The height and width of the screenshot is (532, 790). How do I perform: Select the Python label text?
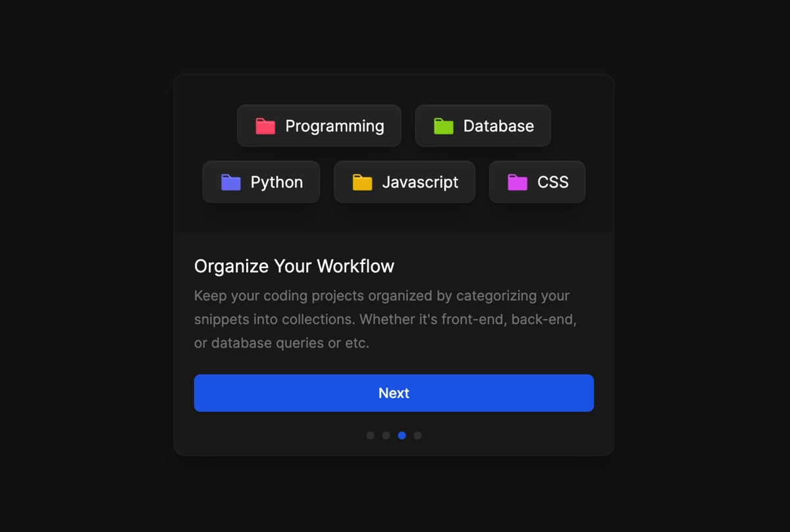(276, 182)
